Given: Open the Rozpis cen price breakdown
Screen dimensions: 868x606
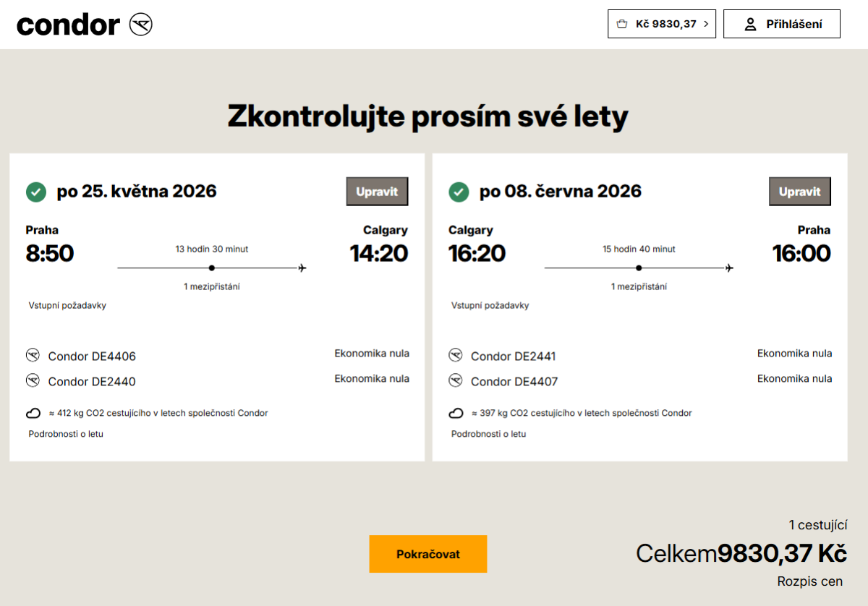Looking at the screenshot, I should coord(809,581).
